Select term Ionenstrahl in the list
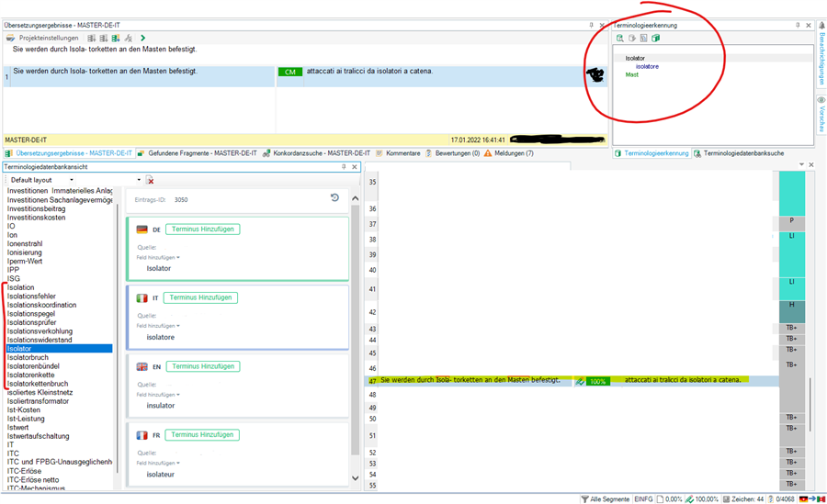Screen dimensions: 827x504 25,243
